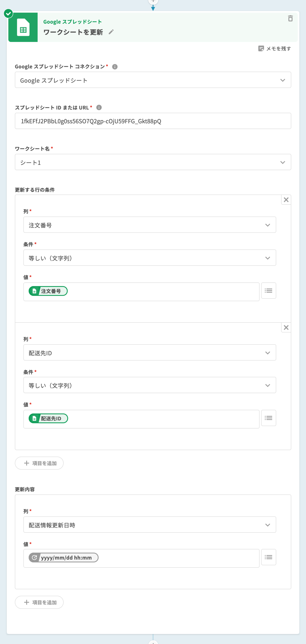The height and width of the screenshot is (644, 306).
Task: Expand the 配送先ID column dropdown
Action: click(x=150, y=353)
